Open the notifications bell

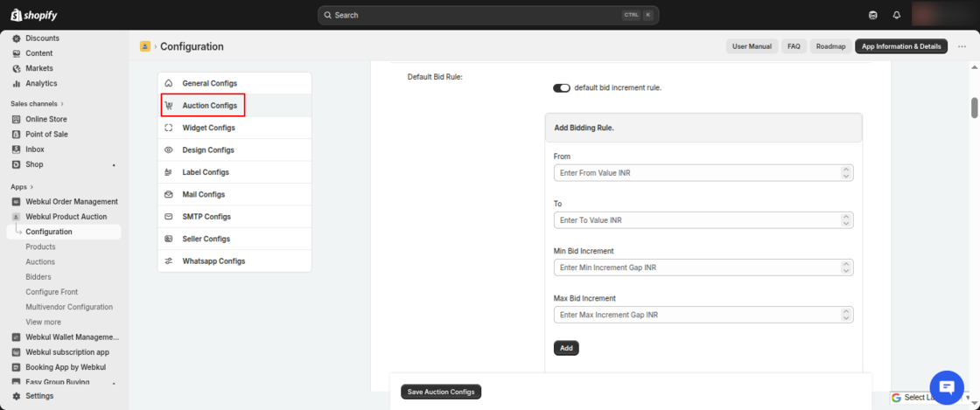coord(897,15)
